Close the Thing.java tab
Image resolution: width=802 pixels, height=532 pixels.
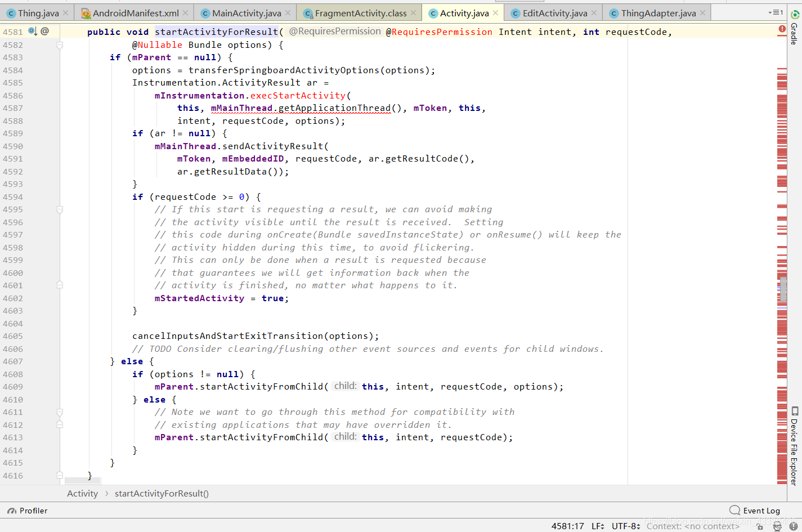coord(66,13)
